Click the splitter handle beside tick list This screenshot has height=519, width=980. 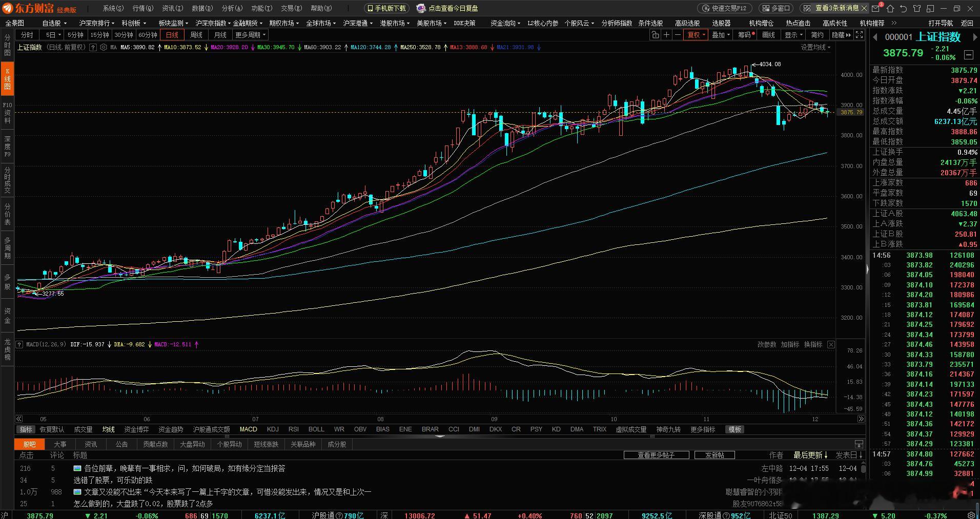pos(867,268)
